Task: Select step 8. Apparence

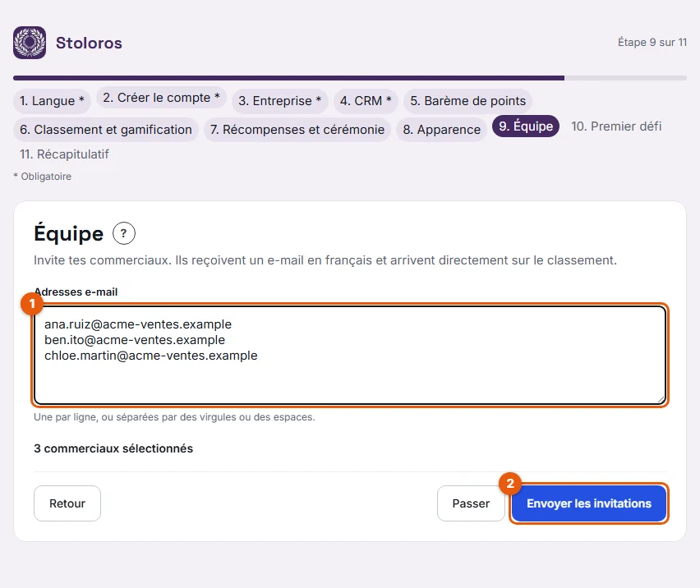Action: [441, 130]
